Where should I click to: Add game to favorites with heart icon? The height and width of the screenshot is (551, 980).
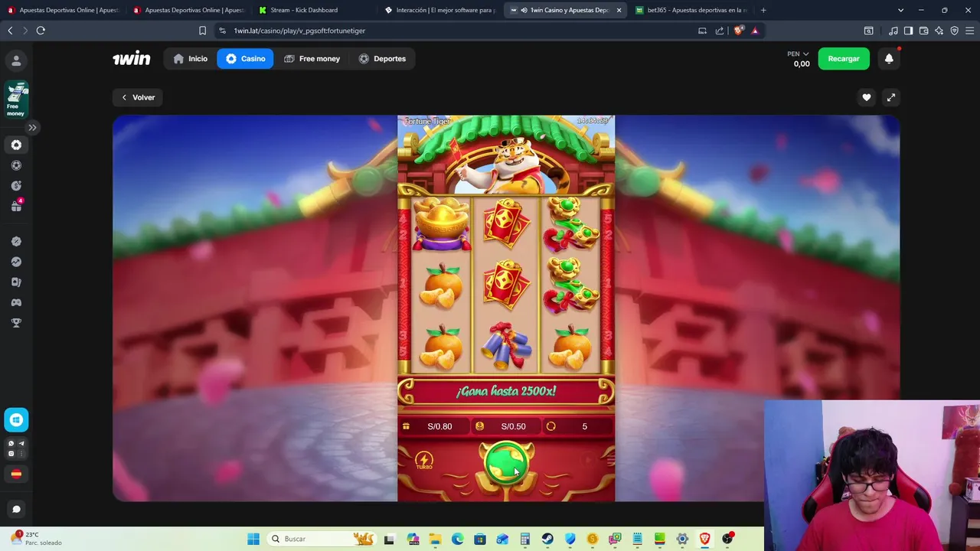click(867, 97)
